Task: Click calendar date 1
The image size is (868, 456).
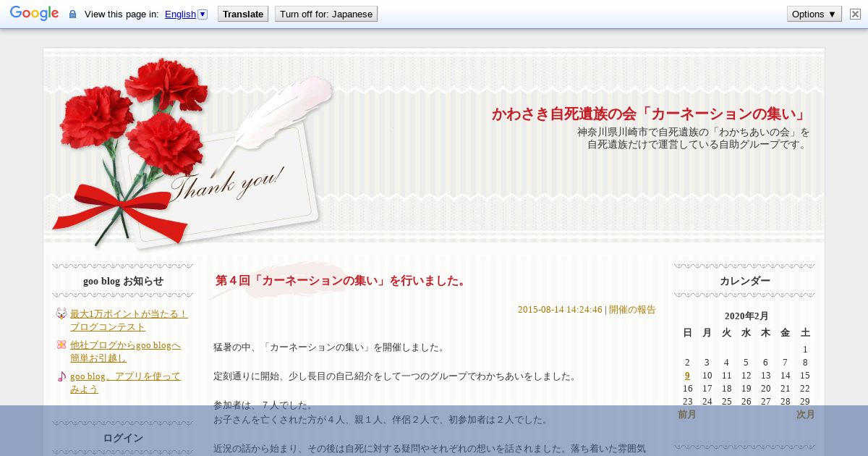Action: point(804,349)
